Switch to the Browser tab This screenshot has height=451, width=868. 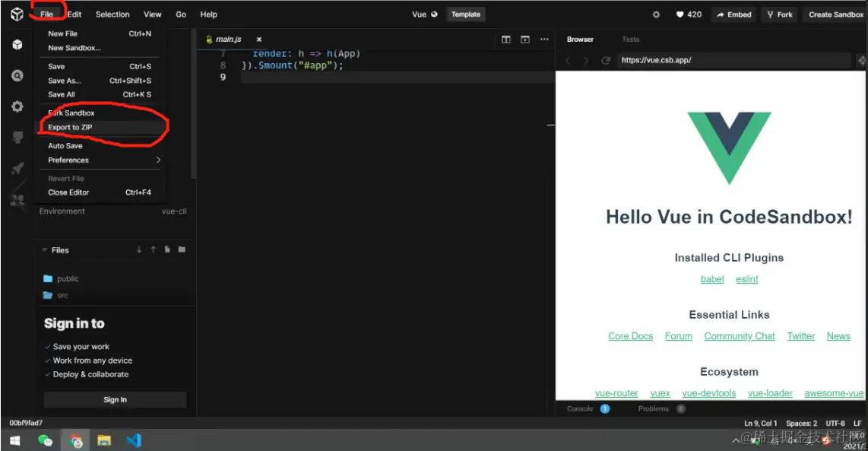coord(580,40)
